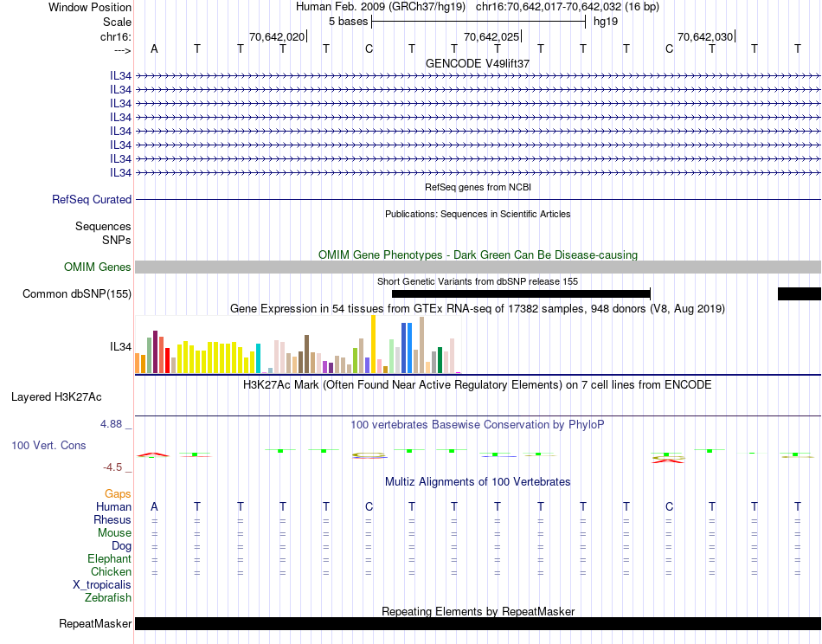Click the dark maroon bar in GTEx chart

[x=155, y=352]
